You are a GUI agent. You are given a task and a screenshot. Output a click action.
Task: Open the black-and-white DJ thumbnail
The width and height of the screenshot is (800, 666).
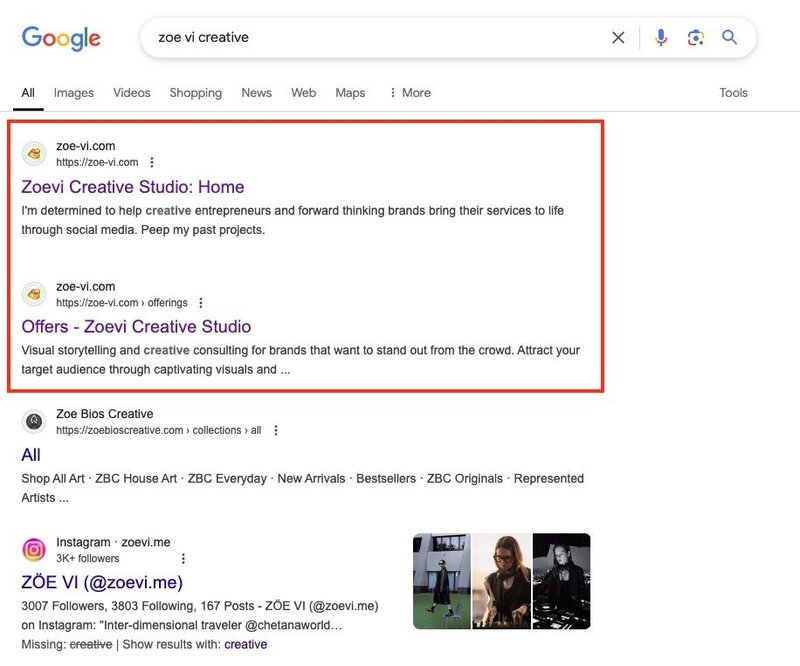561,581
